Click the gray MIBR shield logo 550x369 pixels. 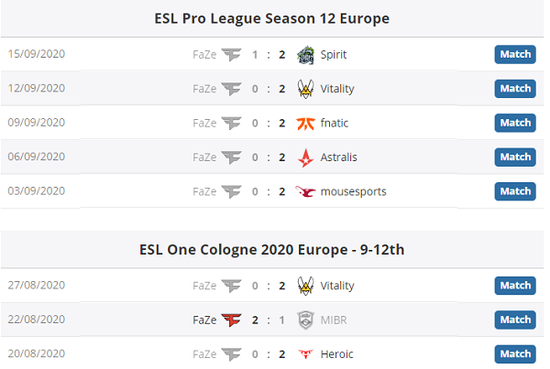306,320
